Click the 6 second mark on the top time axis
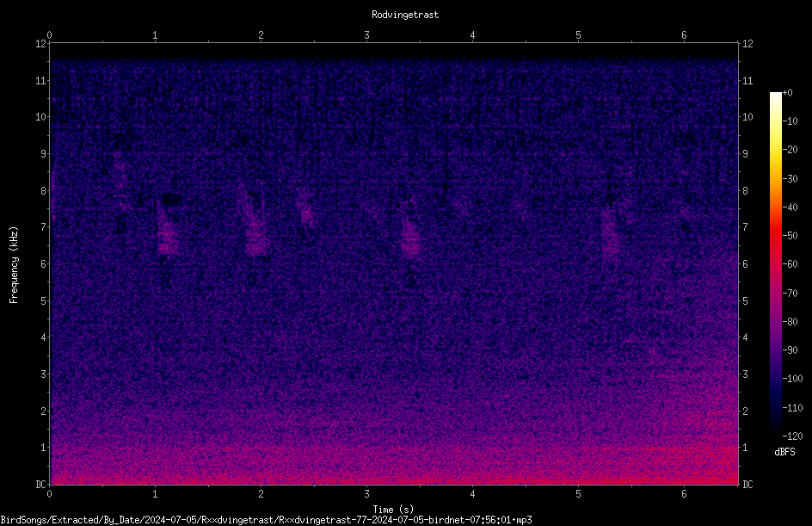The height and width of the screenshot is (526, 812). click(684, 35)
